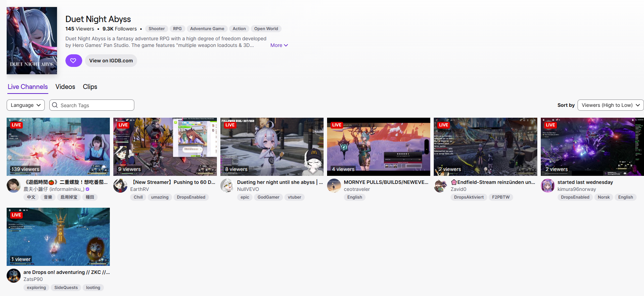The width and height of the screenshot is (644, 296).
Task: Select the vtuber tag
Action: tap(295, 197)
